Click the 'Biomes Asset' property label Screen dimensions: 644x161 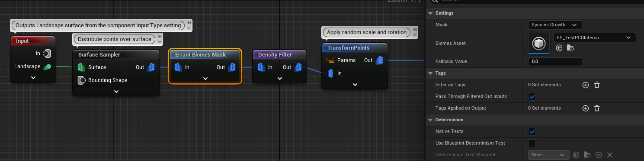point(450,44)
